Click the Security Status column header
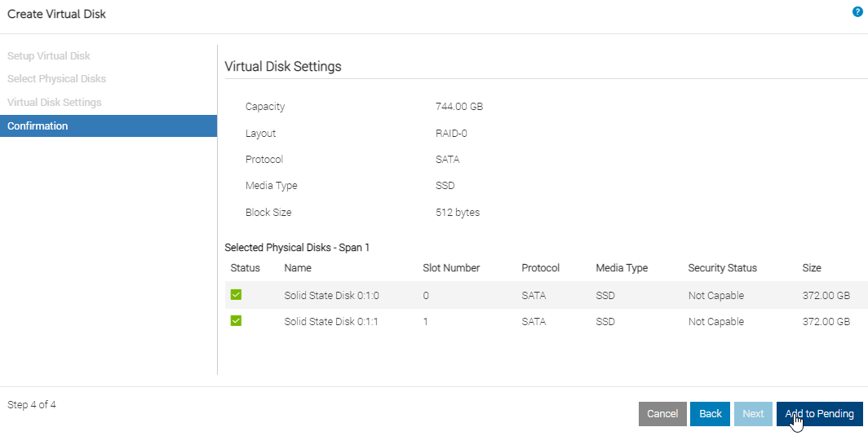The image size is (868, 436). click(722, 268)
